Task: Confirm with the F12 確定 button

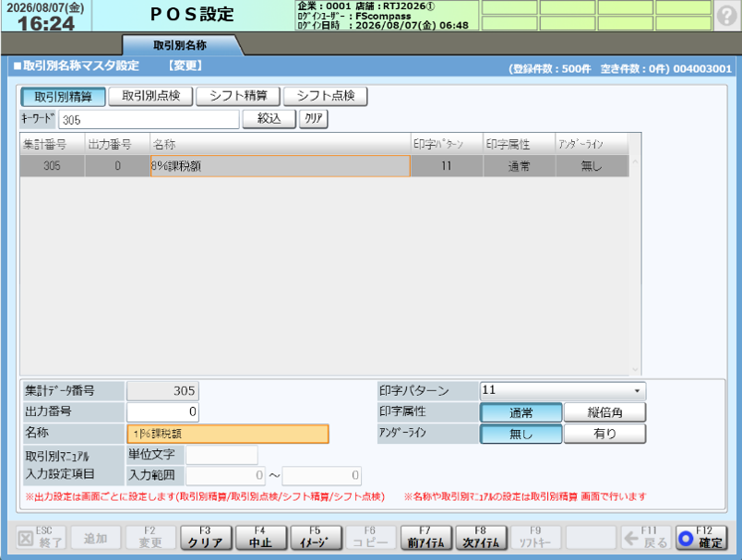Action: (701, 538)
